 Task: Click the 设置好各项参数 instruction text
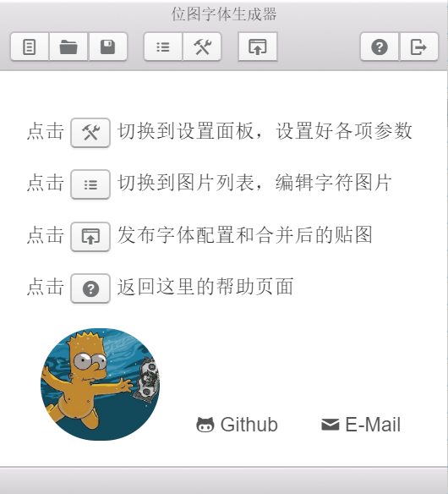point(344,131)
